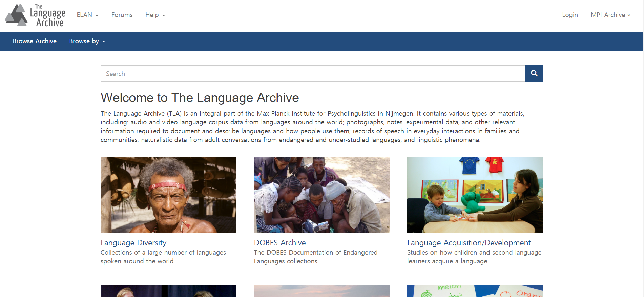Open the bottom-right melon worksheet thumbnail

click(475, 291)
